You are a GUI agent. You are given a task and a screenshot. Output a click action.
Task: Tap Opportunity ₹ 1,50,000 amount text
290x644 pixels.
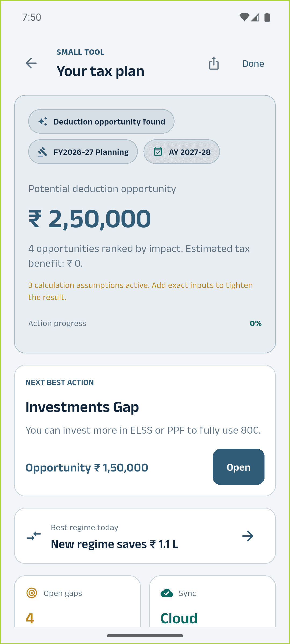87,467
